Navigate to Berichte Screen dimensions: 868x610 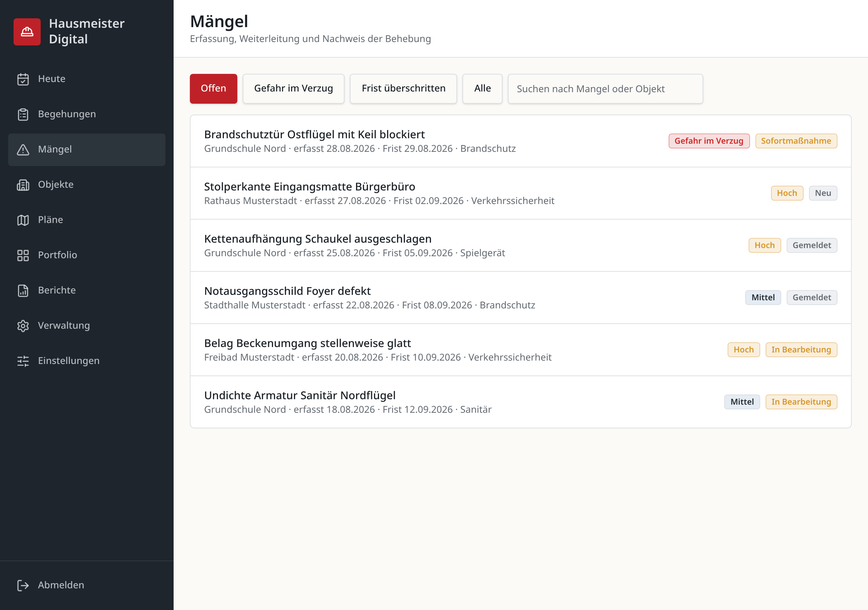click(86, 290)
